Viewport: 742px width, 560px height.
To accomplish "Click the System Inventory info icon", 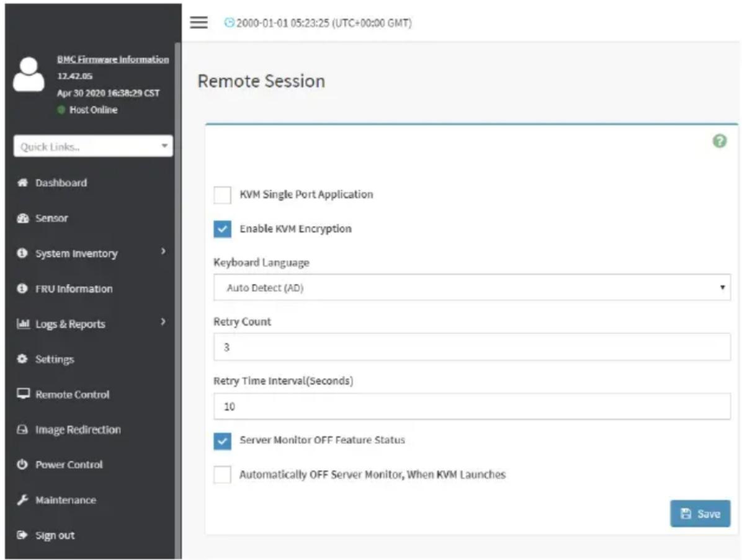I will tap(22, 253).
